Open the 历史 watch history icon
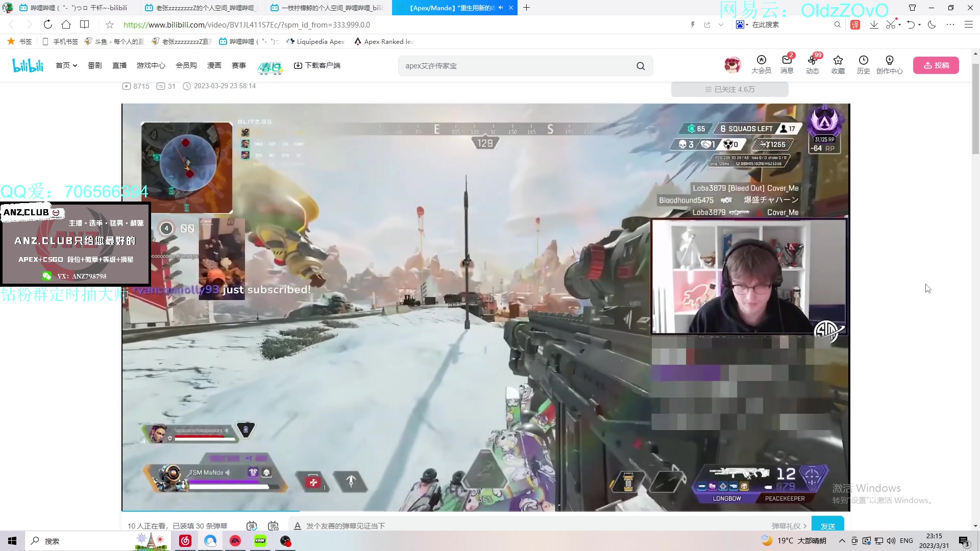 (863, 65)
